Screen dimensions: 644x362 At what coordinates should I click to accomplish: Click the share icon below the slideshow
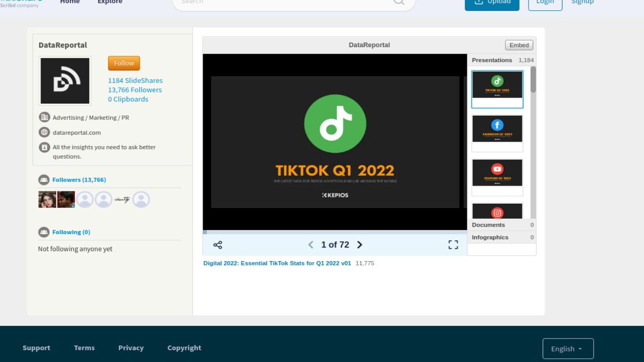pyautogui.click(x=218, y=245)
